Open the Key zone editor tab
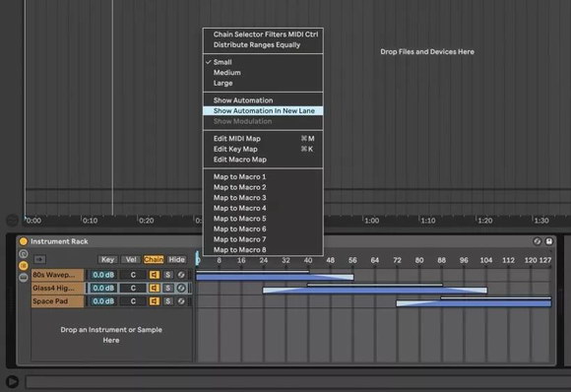 click(107, 259)
